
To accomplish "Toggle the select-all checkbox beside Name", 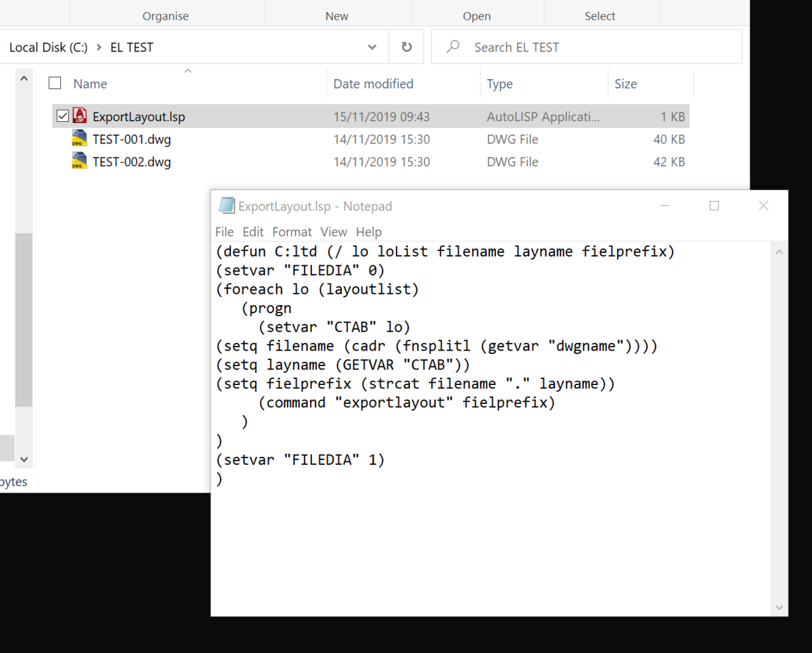I will (x=55, y=83).
